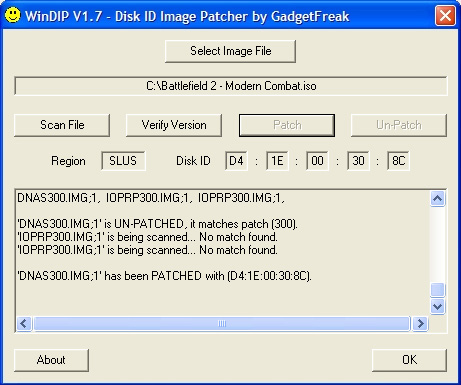Click the log line 'has been PATCHED with'
The width and height of the screenshot is (461, 385).
click(x=164, y=276)
